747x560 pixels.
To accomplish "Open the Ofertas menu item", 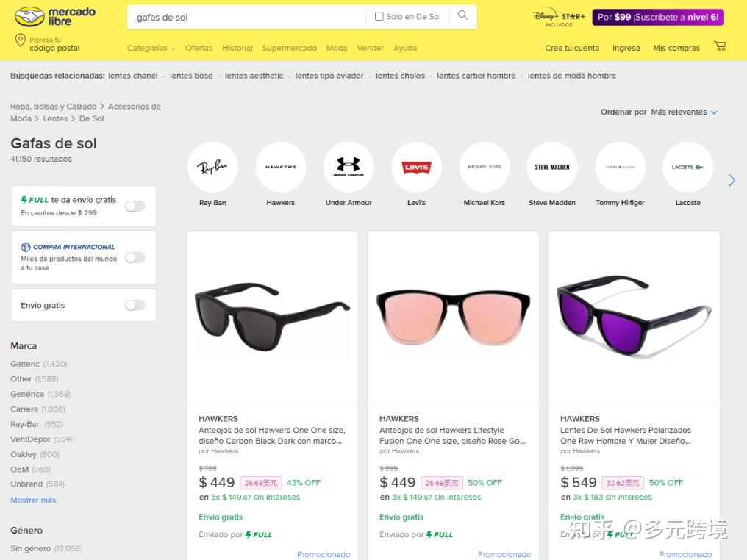I will click(x=199, y=48).
